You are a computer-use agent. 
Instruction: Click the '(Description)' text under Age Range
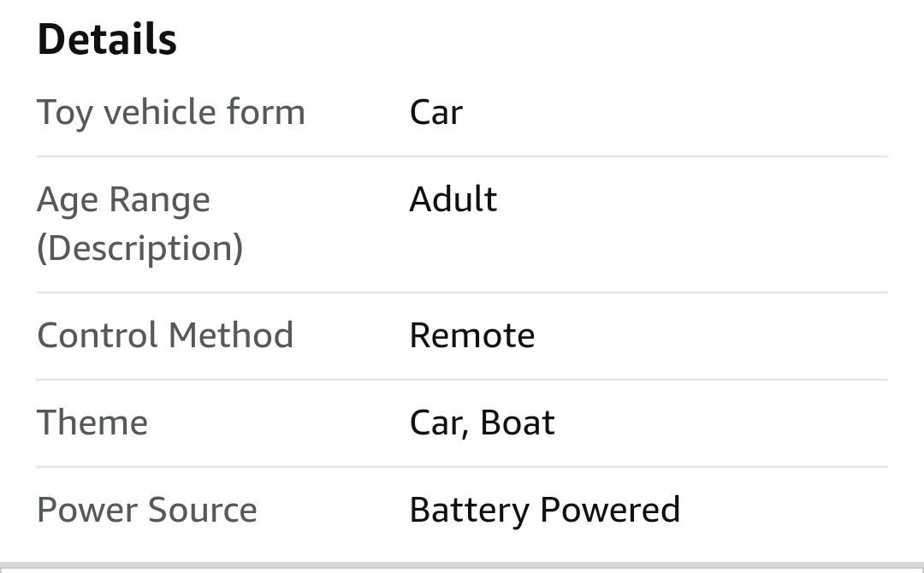pyautogui.click(x=139, y=248)
